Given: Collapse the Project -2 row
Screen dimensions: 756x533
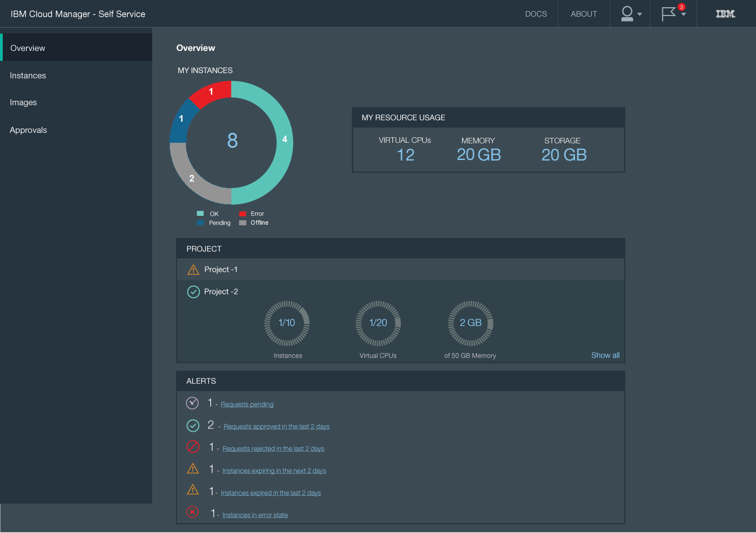Looking at the screenshot, I should click(x=221, y=292).
